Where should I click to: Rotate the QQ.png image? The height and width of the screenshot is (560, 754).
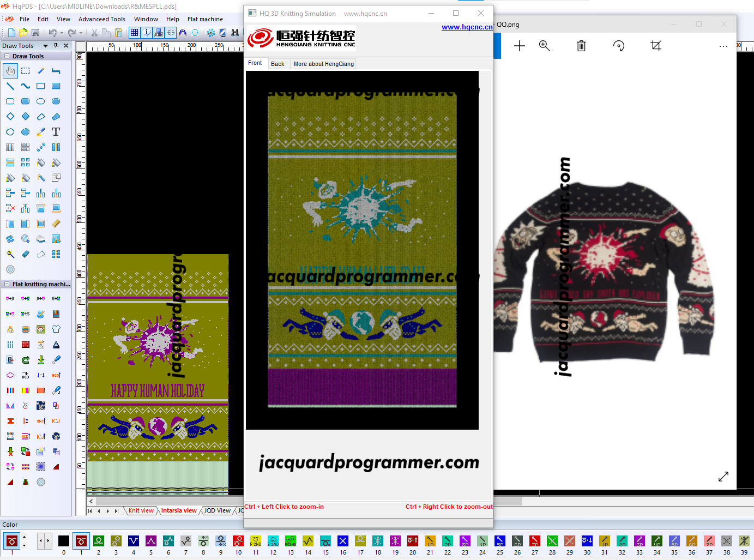pos(619,46)
